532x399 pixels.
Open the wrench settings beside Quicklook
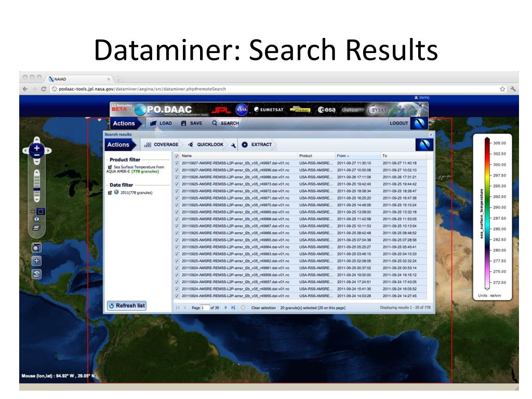(233, 145)
